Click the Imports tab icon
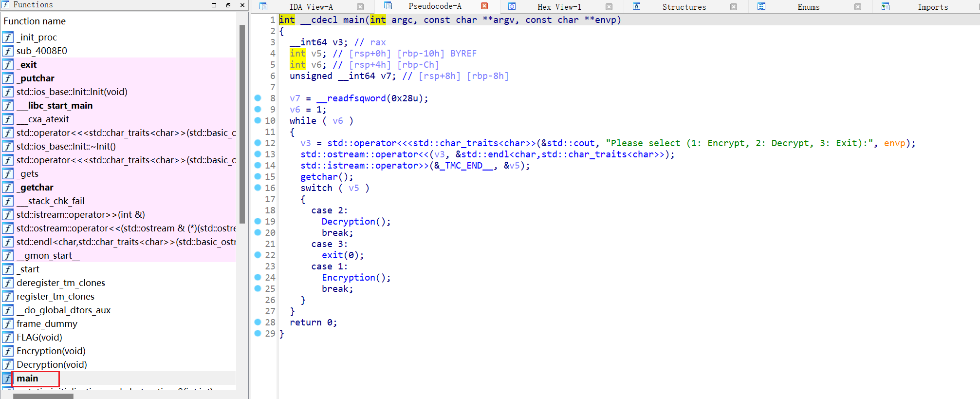Screen dimensions: 980x399 (886, 6)
